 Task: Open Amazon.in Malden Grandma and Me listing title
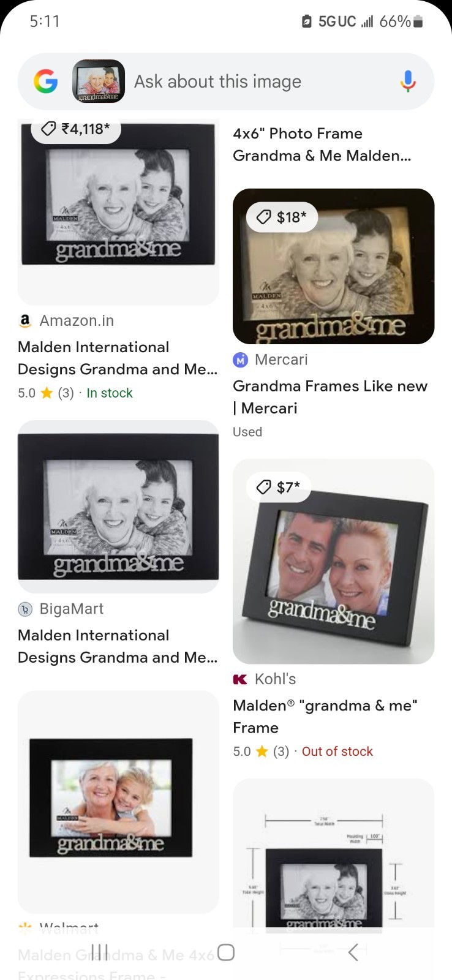[118, 358]
